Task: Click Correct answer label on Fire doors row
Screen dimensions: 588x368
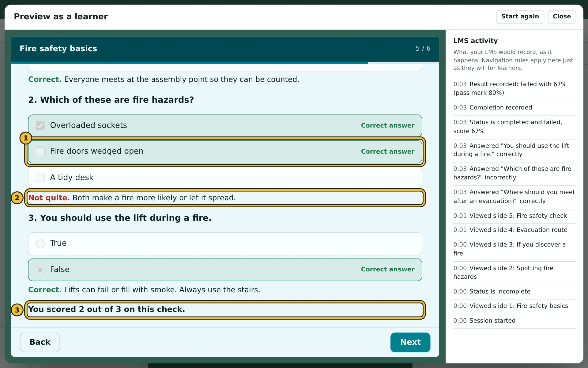Action: 387,151
